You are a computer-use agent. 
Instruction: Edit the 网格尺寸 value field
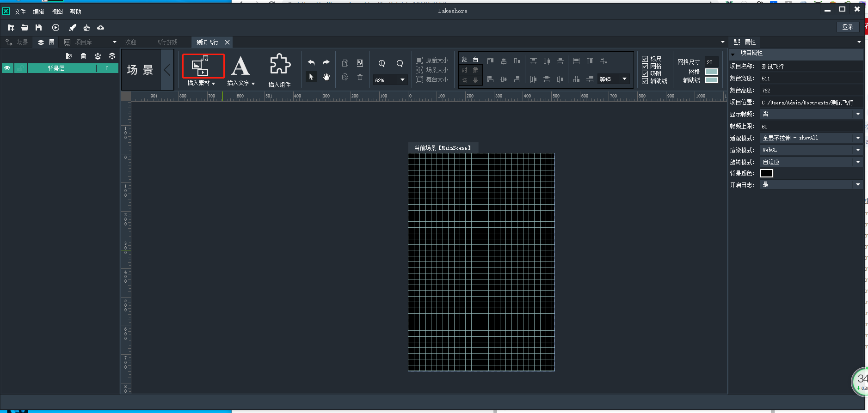[x=711, y=62]
